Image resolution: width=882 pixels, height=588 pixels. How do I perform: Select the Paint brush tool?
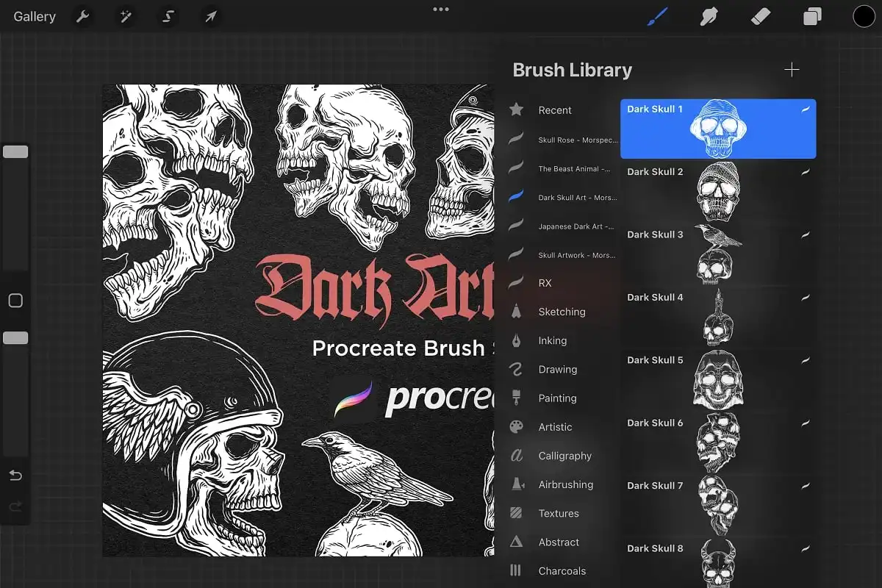click(656, 16)
